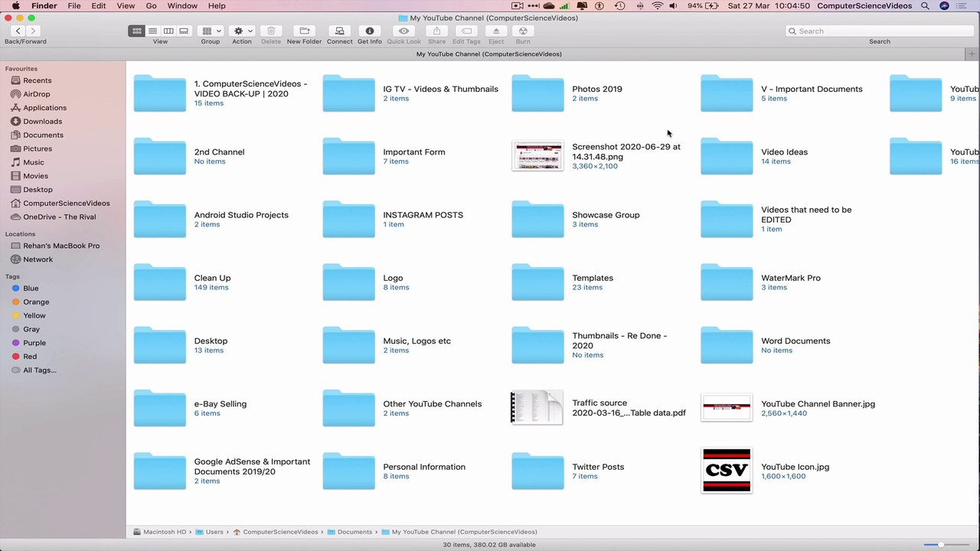Open Documents in the sidebar
The width and height of the screenshot is (980, 551).
pyautogui.click(x=43, y=135)
